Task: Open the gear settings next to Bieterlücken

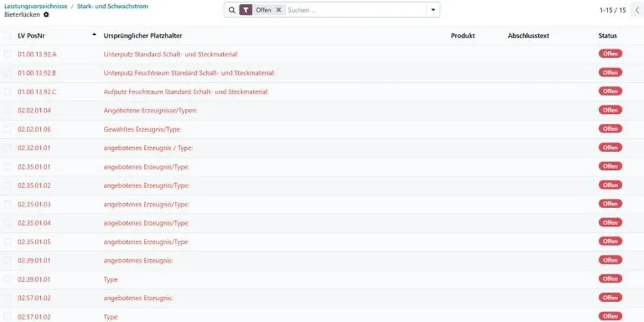Action: [x=46, y=15]
